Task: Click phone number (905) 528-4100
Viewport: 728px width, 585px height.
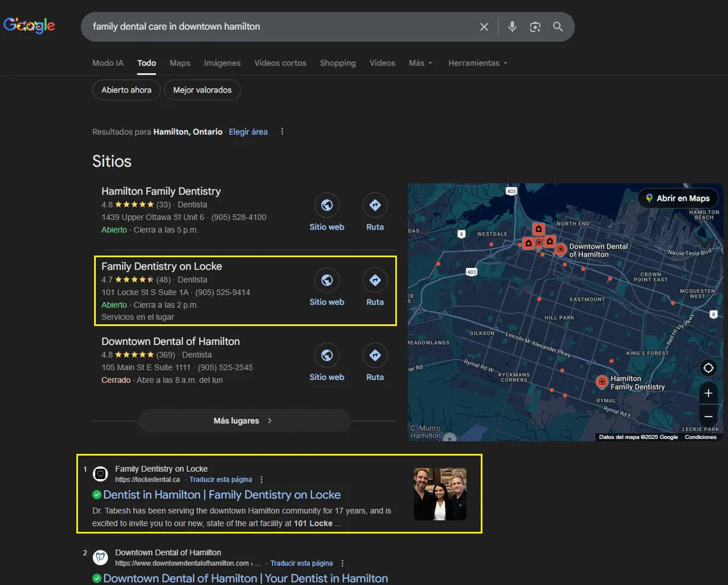Action: (x=238, y=217)
